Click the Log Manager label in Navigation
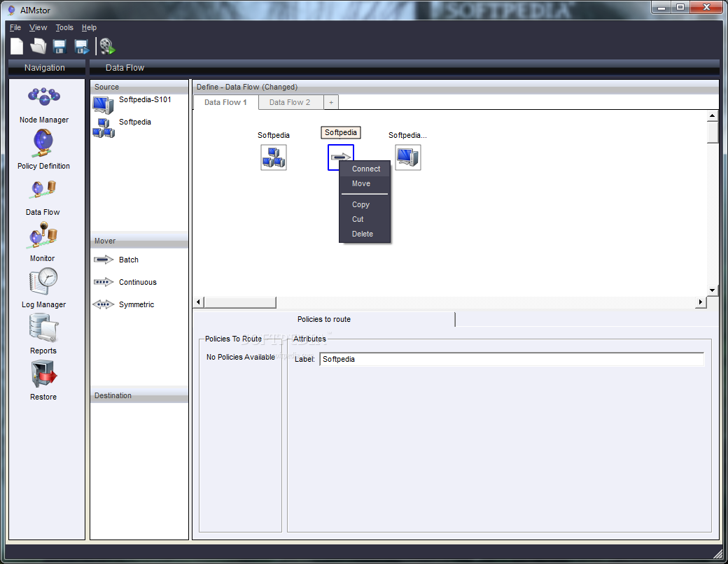728x564 pixels. point(43,304)
